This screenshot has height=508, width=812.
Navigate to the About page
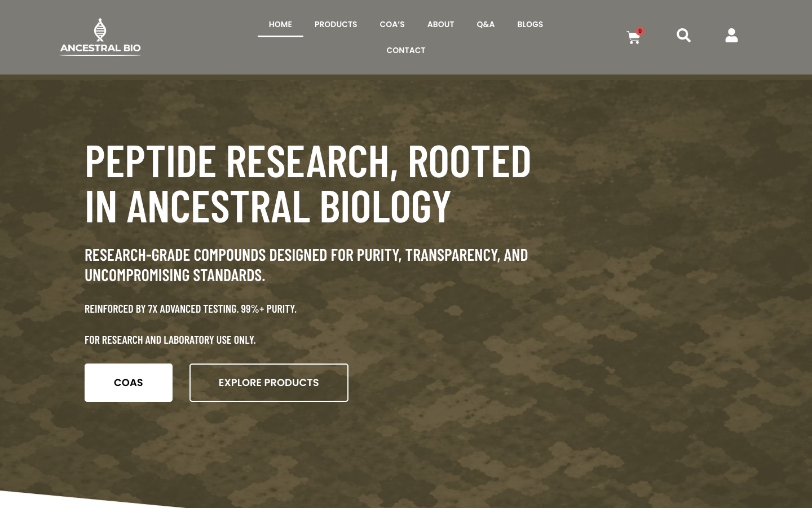click(440, 24)
